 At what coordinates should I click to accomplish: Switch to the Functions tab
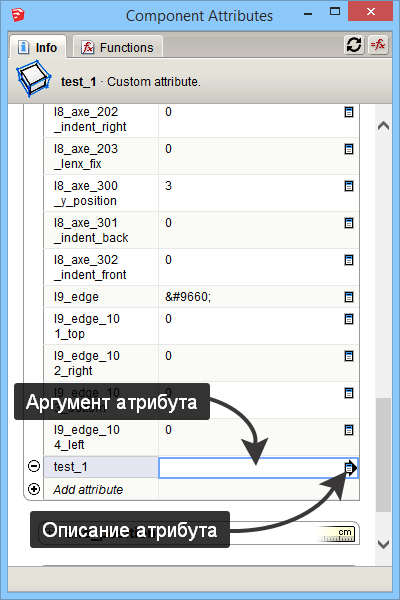[x=118, y=47]
